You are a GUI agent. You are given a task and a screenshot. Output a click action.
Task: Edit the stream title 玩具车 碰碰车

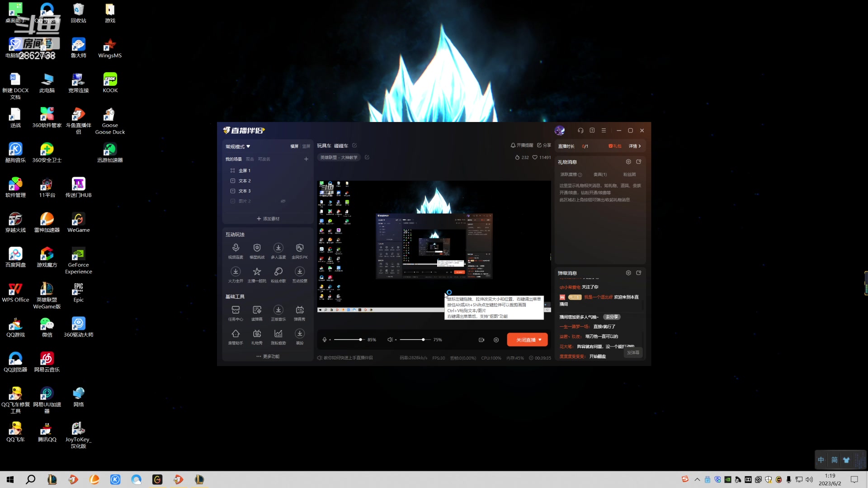[354, 145]
